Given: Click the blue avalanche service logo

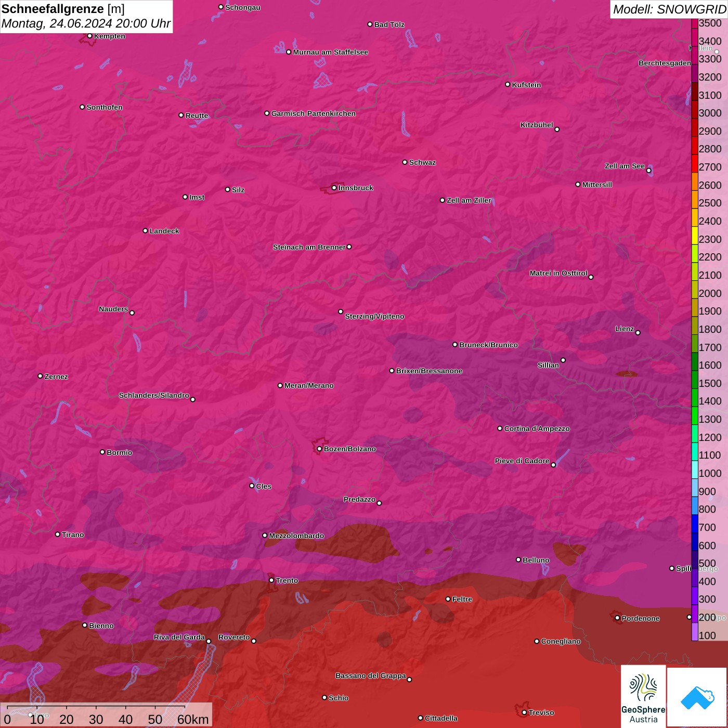Looking at the screenshot, I should tap(697, 697).
